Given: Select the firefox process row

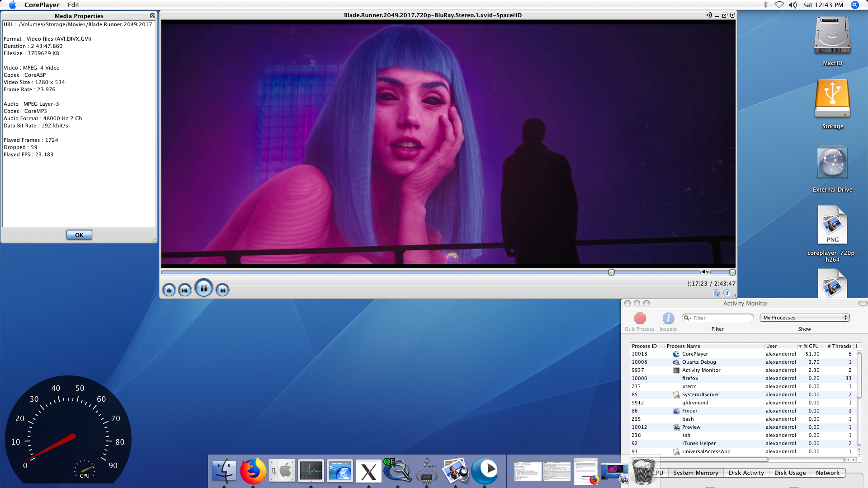Looking at the screenshot, I should pos(742,378).
